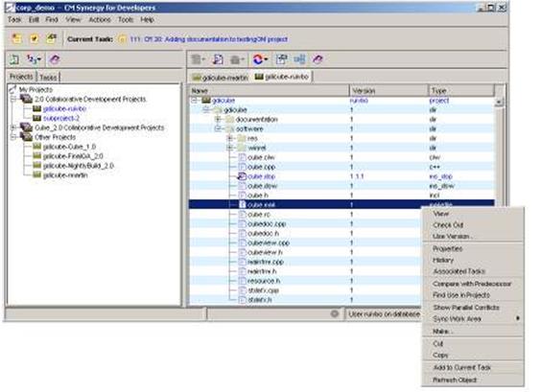Click the round icon before the current task link
Image resolution: width=541 pixels, height=392 pixels.
click(122, 39)
